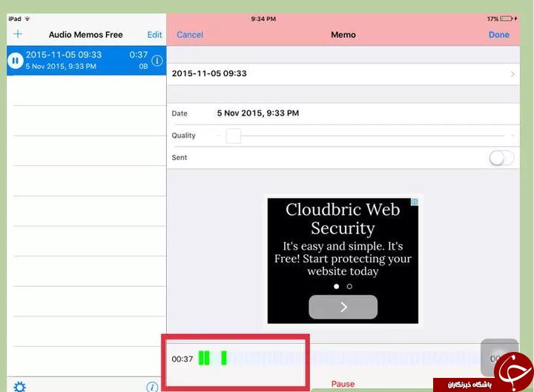Select the first ad page dot
Viewport: 534px width, 392px height.
click(x=337, y=287)
